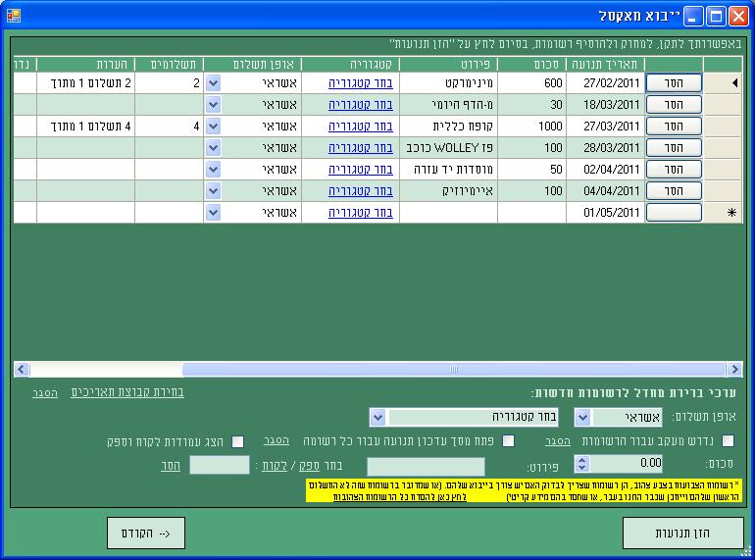Click the 'הסר' button in the 04/04/2011 row
The width and height of the screenshot is (755, 560).
[x=674, y=190]
